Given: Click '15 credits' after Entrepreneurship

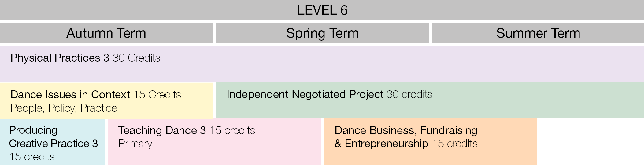Looking at the screenshot, I should 455,144.
